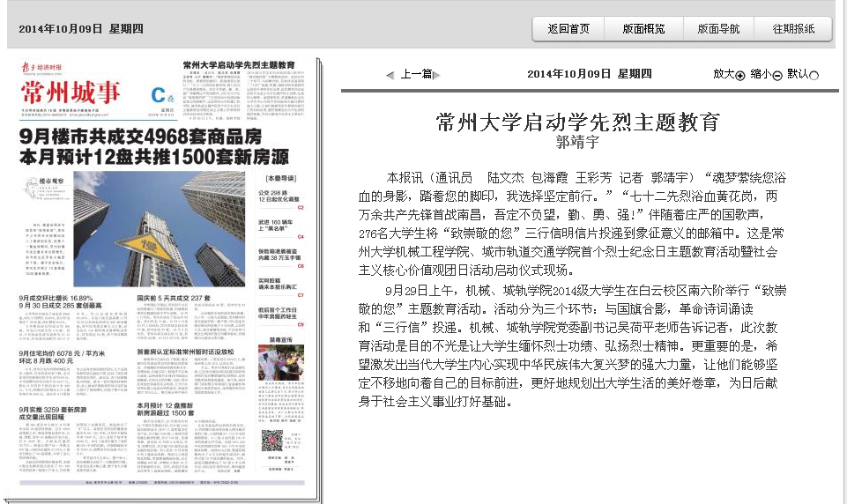The width and height of the screenshot is (847, 504).
Task: Click the QR code on newspaper page
Action: point(271,438)
